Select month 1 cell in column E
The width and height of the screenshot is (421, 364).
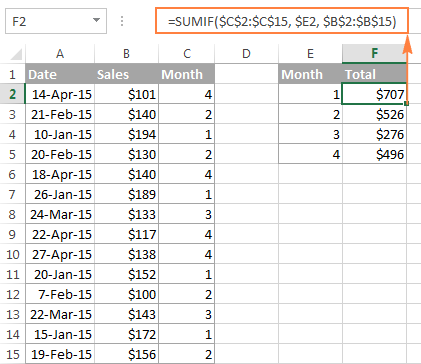310,94
